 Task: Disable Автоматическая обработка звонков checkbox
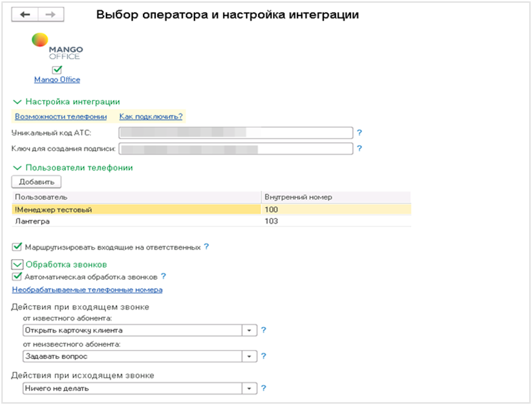pyautogui.click(x=17, y=277)
